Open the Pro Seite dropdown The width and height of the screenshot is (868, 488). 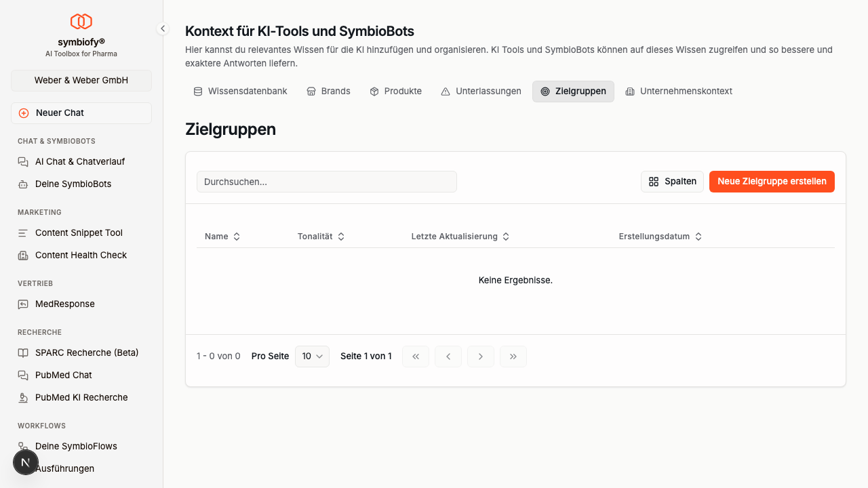click(312, 357)
